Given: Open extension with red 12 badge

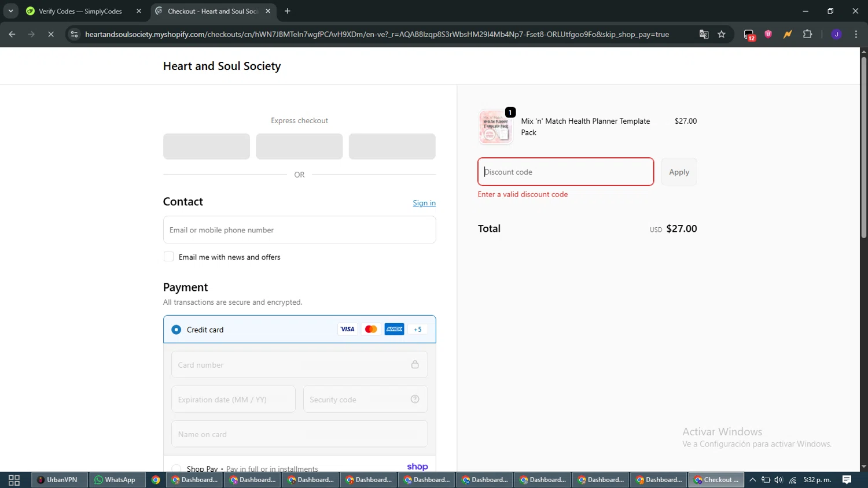Looking at the screenshot, I should click(x=749, y=35).
